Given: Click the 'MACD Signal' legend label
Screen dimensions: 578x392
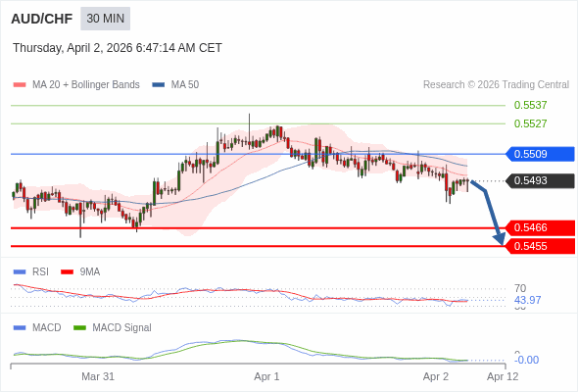Looking at the screenshot, I should 122,328.
